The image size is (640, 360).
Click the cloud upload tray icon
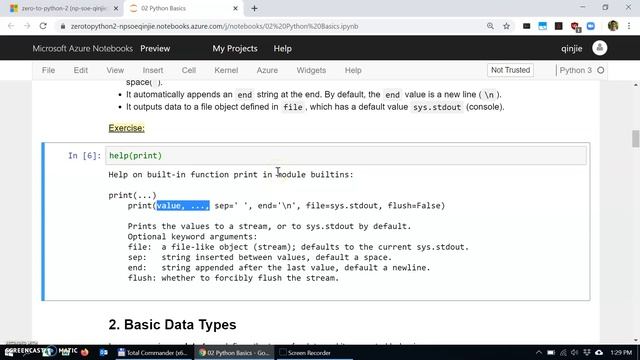598,352
